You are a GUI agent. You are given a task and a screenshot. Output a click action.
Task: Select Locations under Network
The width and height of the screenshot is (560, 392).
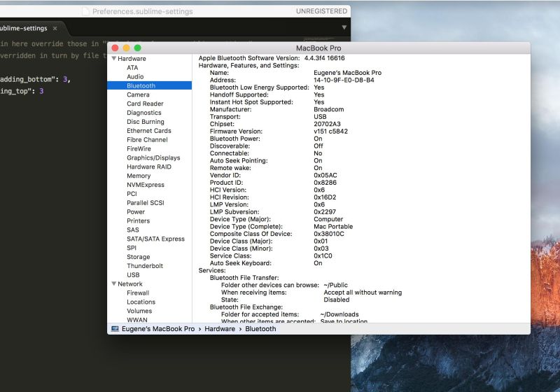click(x=141, y=302)
